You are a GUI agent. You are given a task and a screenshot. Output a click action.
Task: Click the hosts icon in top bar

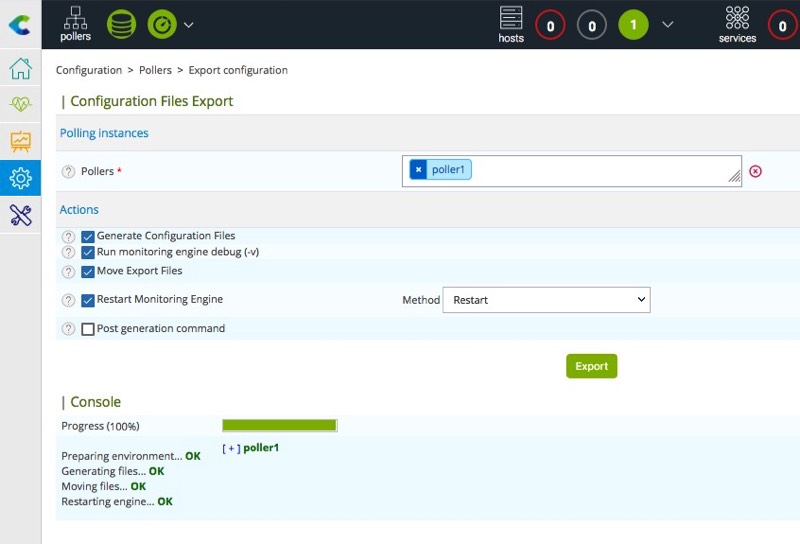coord(511,23)
